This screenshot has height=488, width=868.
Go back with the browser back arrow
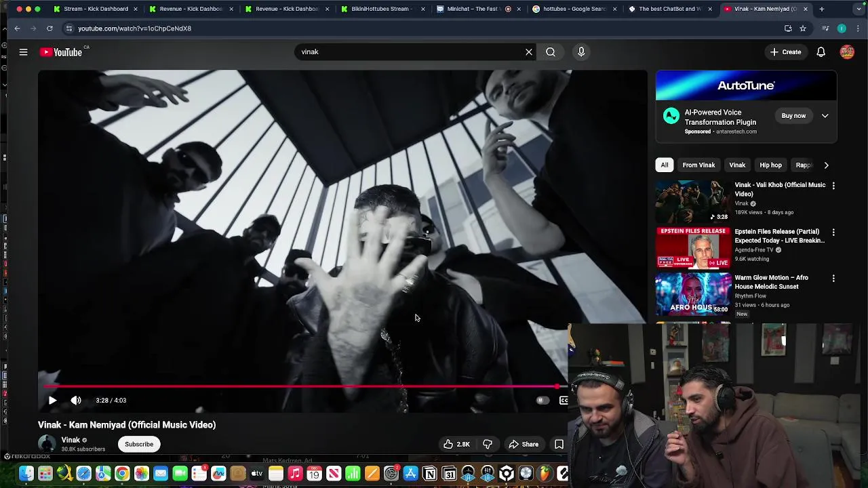(17, 28)
